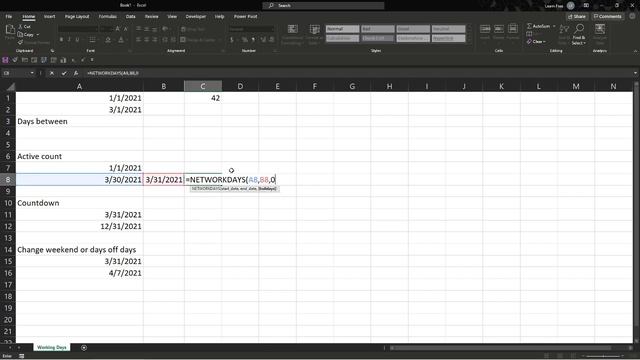
Task: Open the Find & Select dropdown
Action: point(579,34)
